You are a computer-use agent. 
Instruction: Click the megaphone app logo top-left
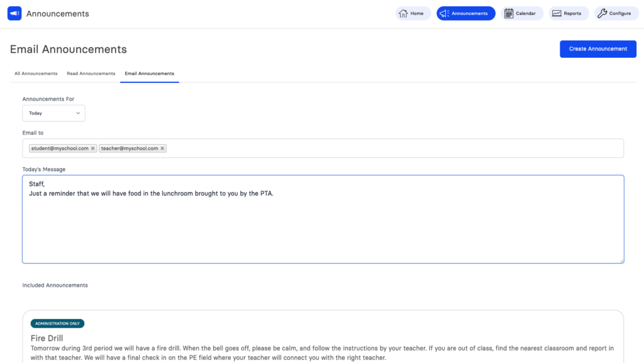tap(14, 13)
